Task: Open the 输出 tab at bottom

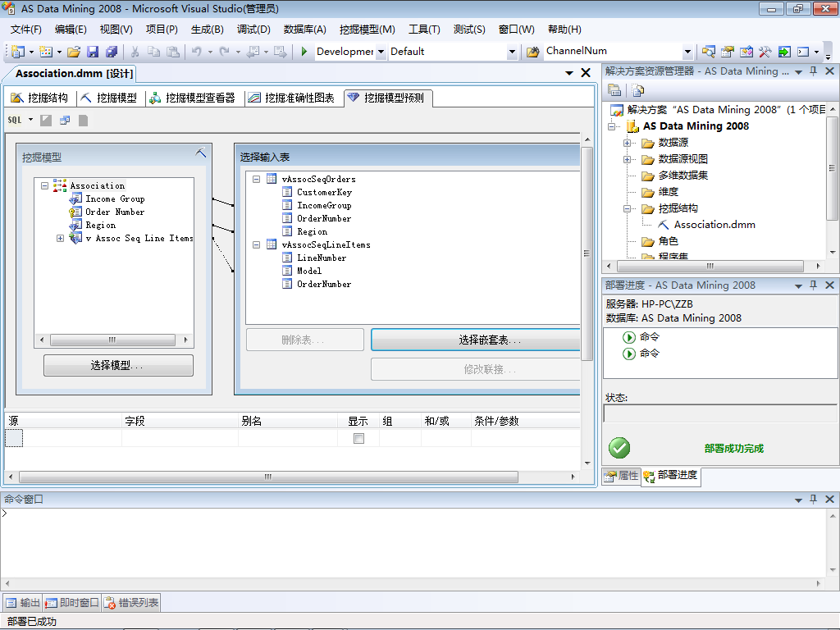Action: 23,603
